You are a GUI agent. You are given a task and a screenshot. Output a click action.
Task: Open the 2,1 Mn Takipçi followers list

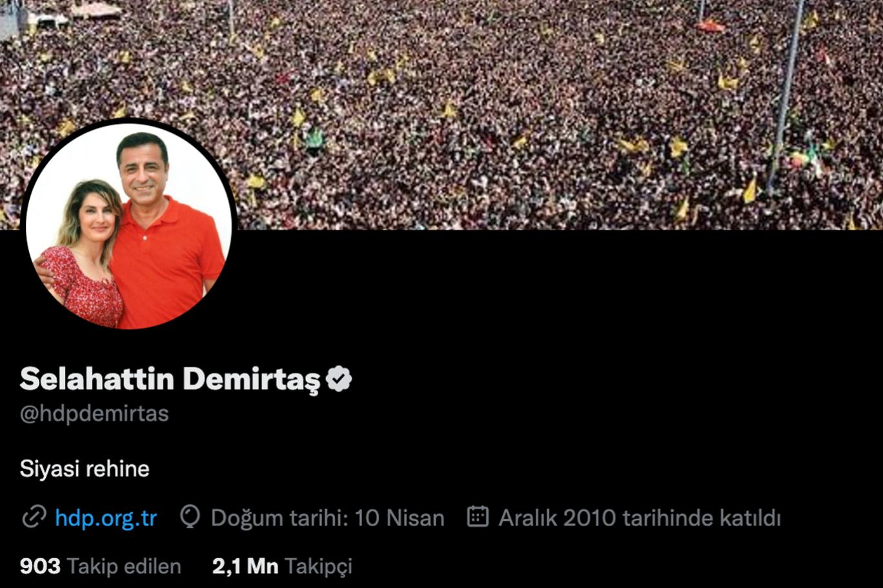282,566
